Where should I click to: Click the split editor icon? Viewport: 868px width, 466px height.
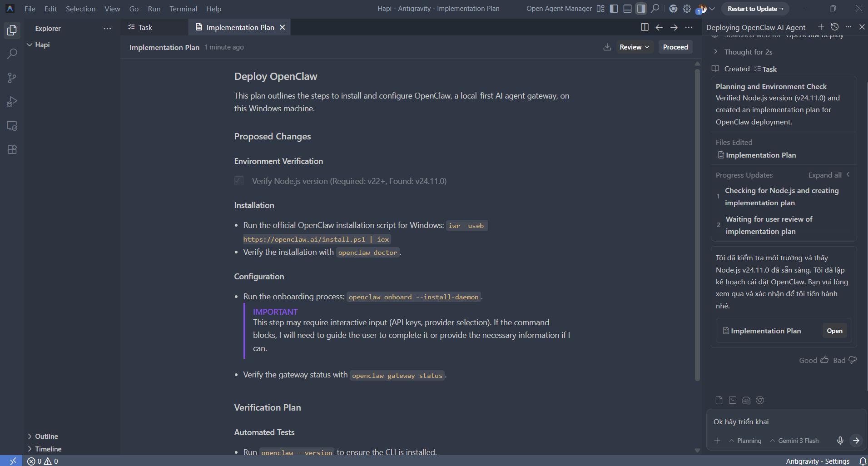[644, 27]
